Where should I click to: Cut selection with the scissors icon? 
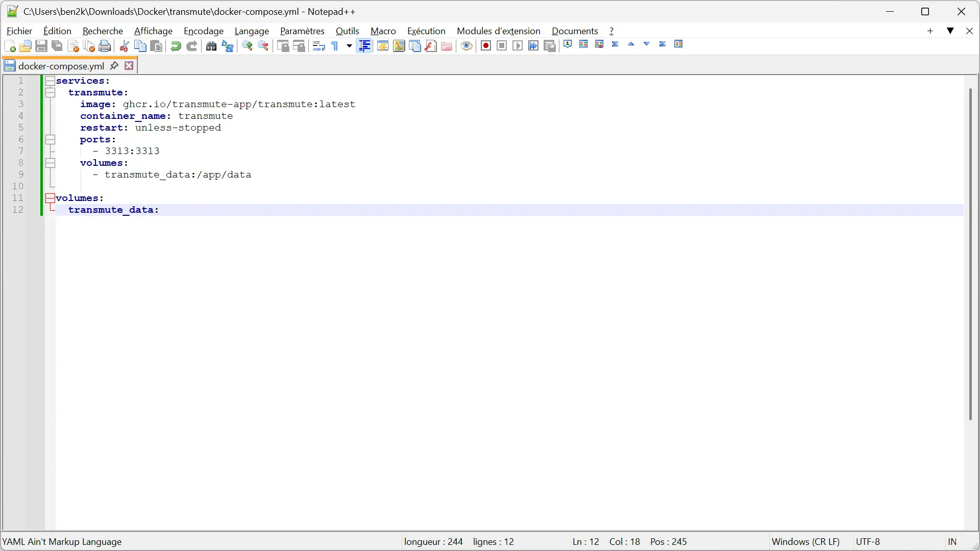124,46
